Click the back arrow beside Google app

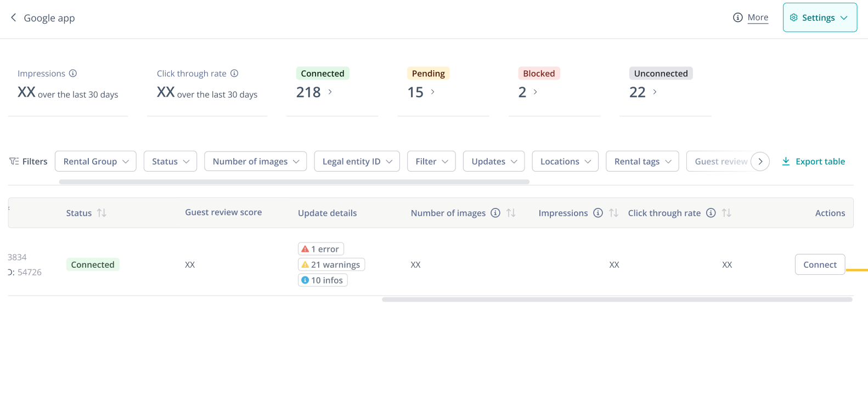13,18
